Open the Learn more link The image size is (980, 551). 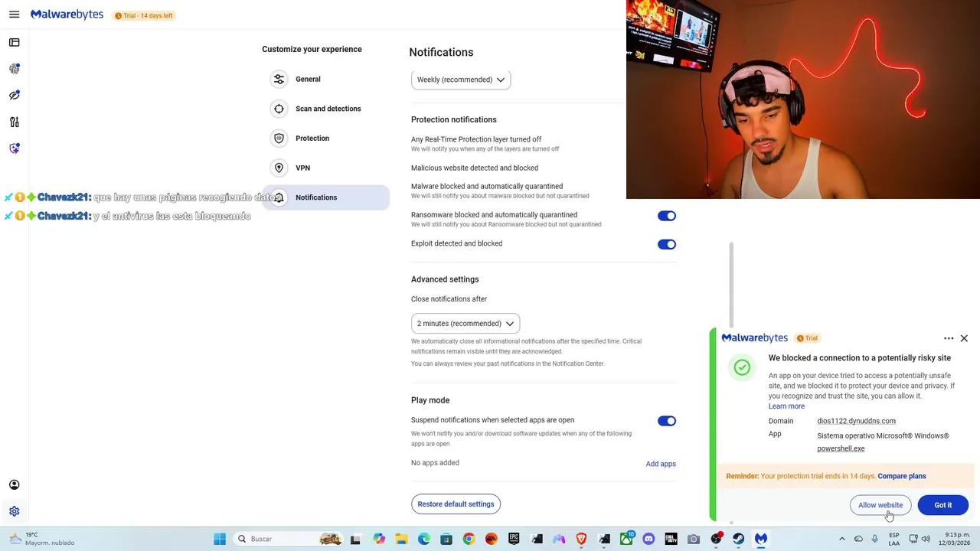click(786, 406)
